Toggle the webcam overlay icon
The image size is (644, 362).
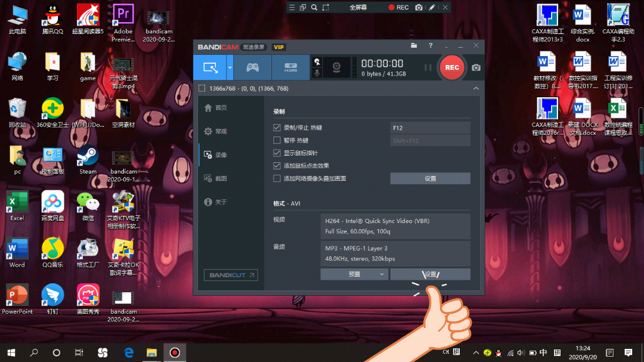336,67
